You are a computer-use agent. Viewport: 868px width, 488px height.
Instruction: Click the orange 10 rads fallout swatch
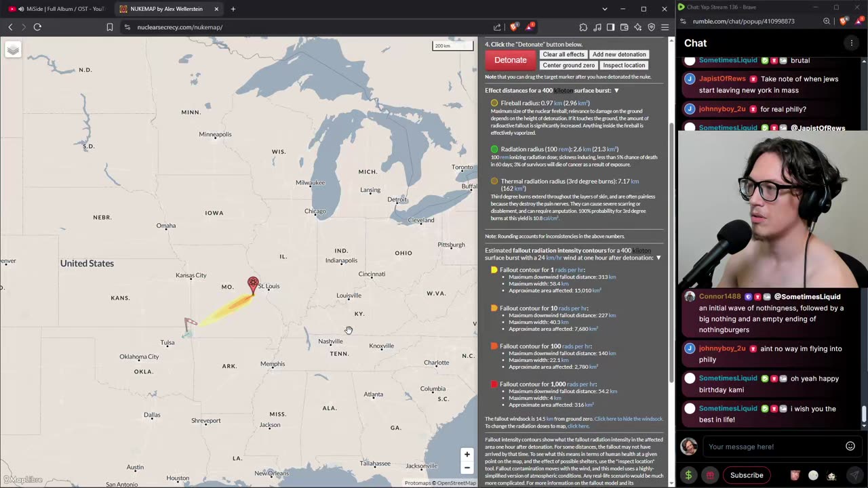[x=494, y=308]
